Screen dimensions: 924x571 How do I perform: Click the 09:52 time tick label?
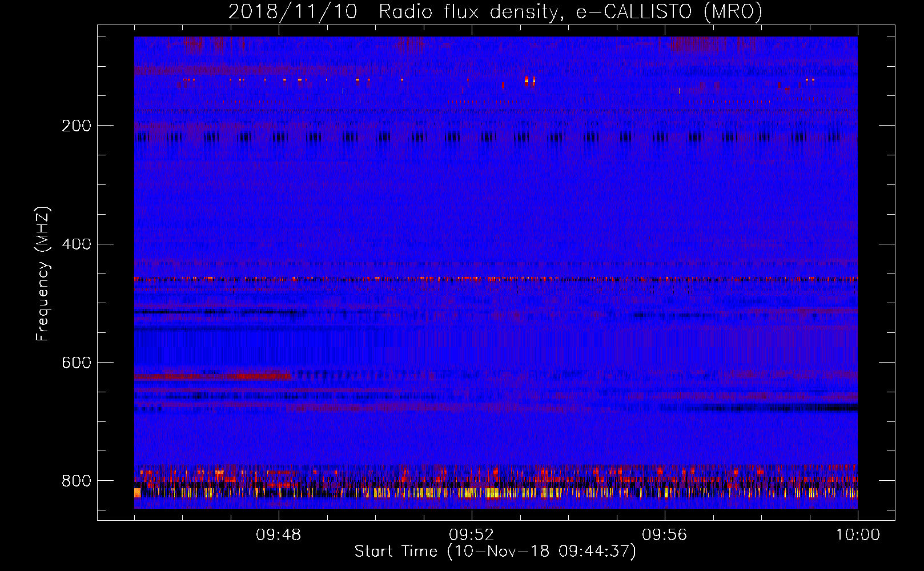click(472, 535)
